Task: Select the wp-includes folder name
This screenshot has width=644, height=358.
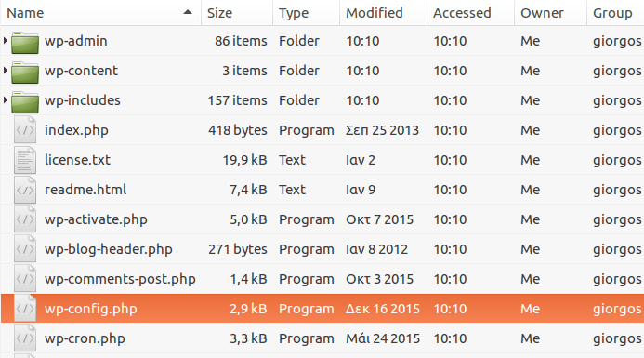Action: point(83,100)
